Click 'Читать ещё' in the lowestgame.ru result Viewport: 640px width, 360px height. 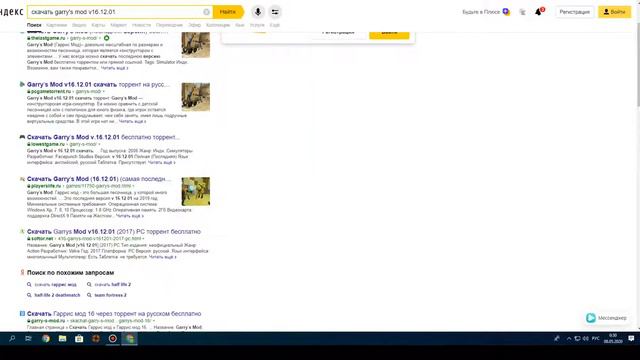(162, 162)
